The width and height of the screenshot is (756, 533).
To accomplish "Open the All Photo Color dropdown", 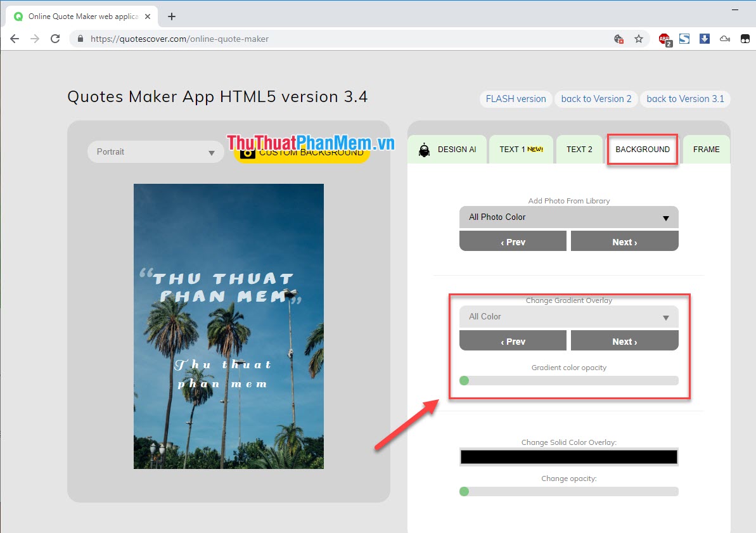I will coord(568,217).
